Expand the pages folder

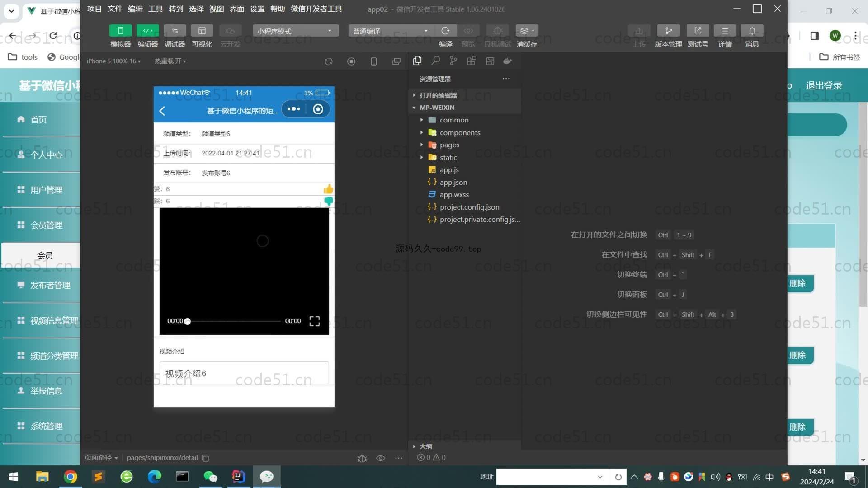pos(466,145)
